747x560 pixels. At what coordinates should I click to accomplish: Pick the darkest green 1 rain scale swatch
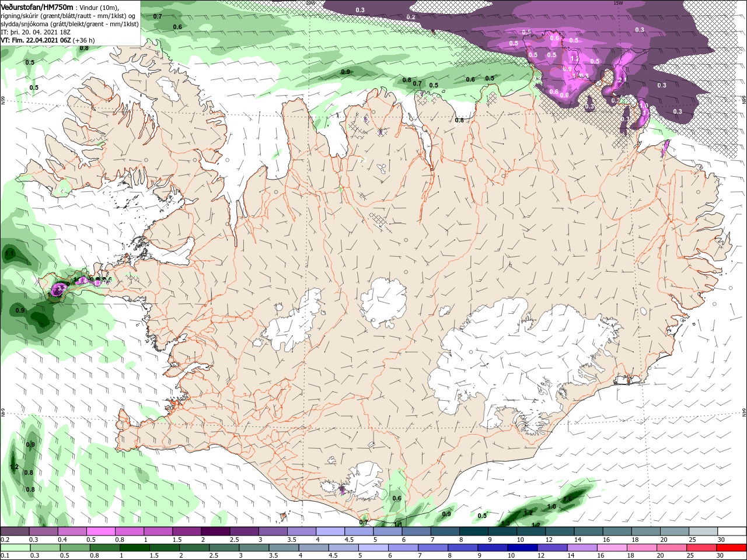click(135, 548)
